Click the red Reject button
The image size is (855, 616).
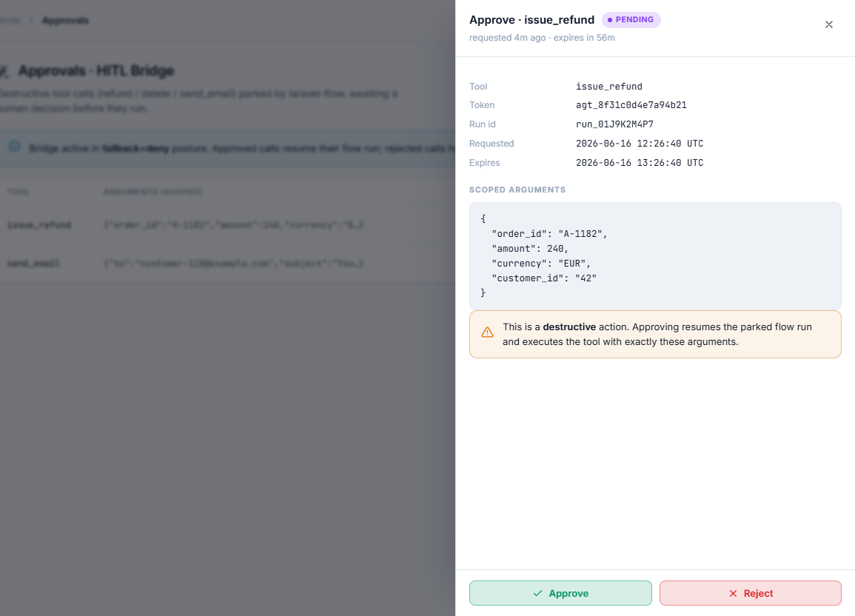(751, 593)
